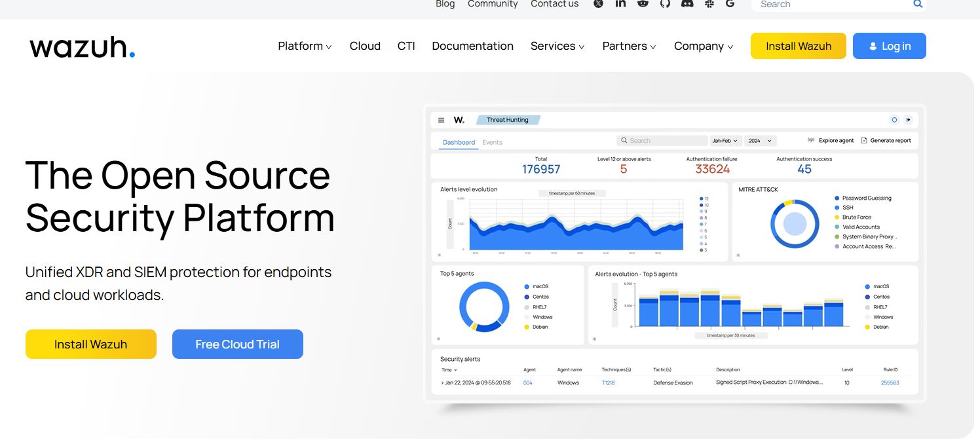Click the Explore agent signal icon
This screenshot has width=980, height=446.
pyautogui.click(x=812, y=140)
